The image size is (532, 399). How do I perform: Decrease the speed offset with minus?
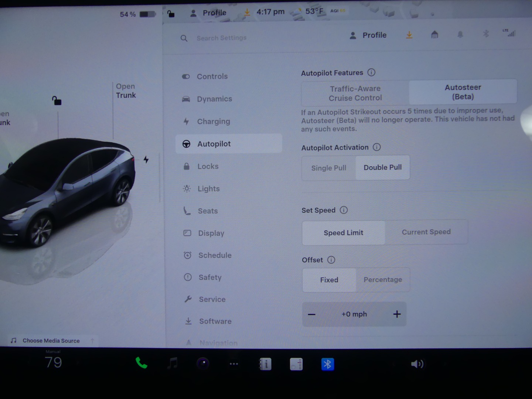point(312,314)
